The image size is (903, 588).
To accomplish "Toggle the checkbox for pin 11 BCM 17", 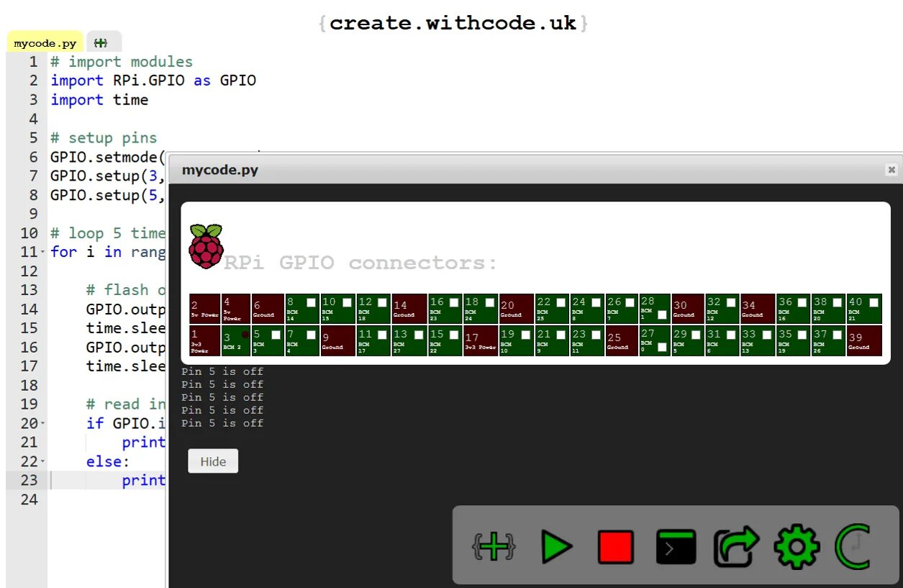I will (382, 334).
